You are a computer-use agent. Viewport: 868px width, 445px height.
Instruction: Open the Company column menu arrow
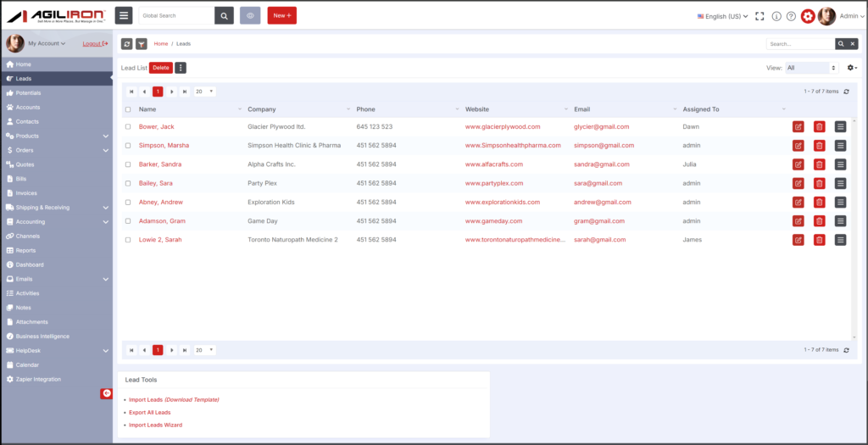[x=348, y=109]
